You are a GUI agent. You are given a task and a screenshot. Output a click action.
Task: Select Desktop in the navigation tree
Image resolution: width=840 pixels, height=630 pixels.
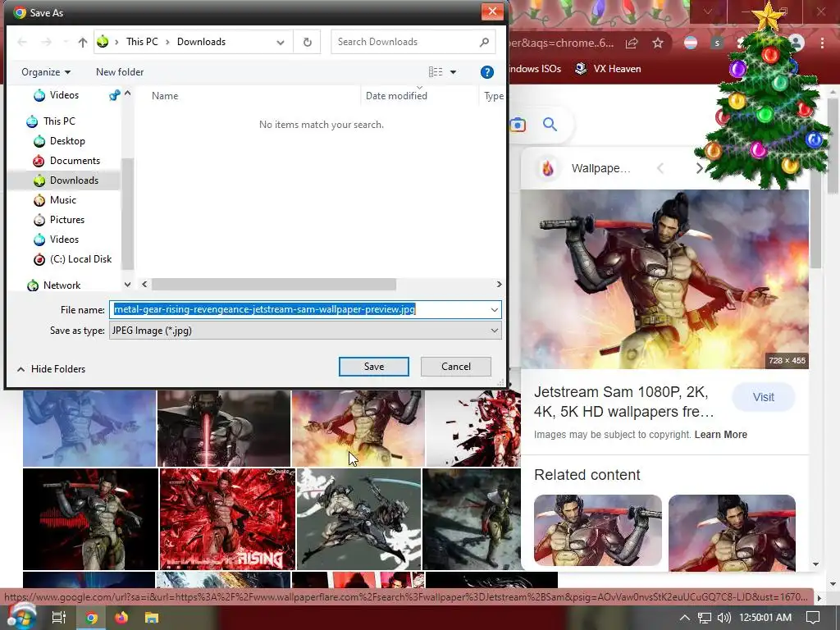pos(67,141)
